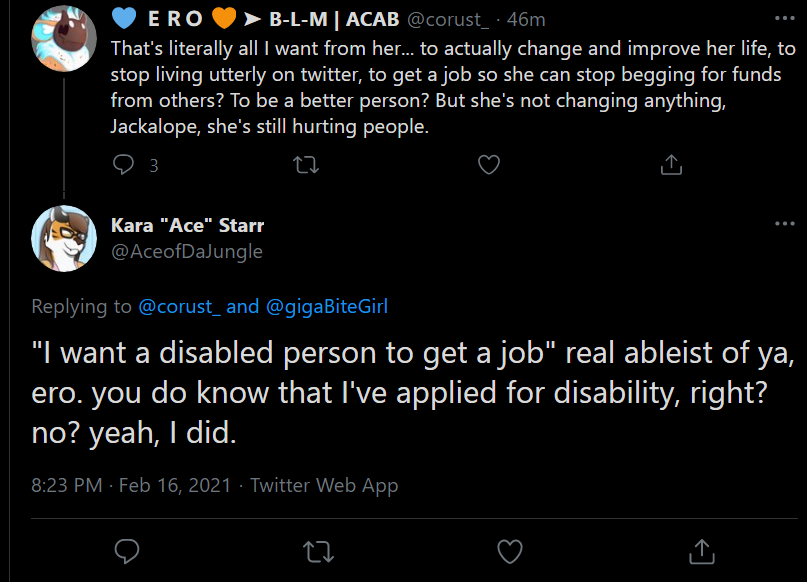Like Kara Starr's tweet
The height and width of the screenshot is (582, 807).
510,551
